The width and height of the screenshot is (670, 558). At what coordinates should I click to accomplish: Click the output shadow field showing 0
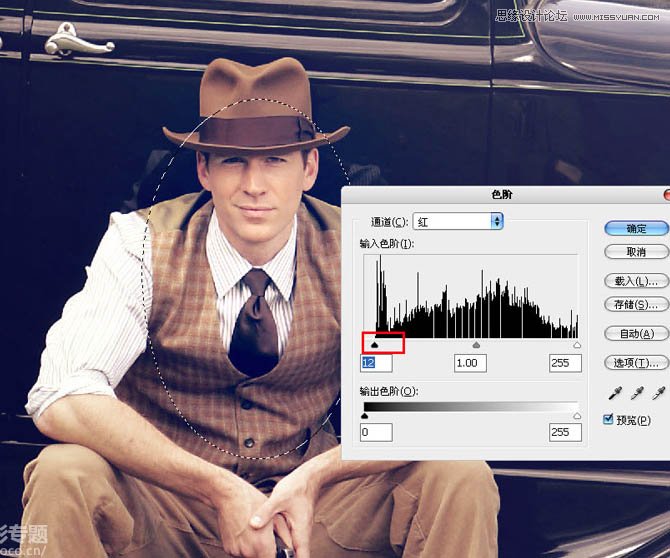click(x=376, y=432)
